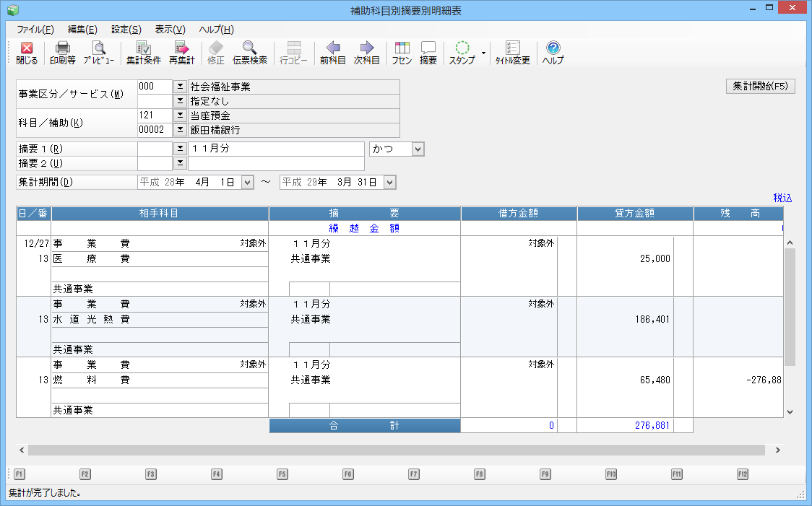Image resolution: width=812 pixels, height=506 pixels.
Task: Open 印刷等 print toolbar icon
Action: pyautogui.click(x=63, y=53)
